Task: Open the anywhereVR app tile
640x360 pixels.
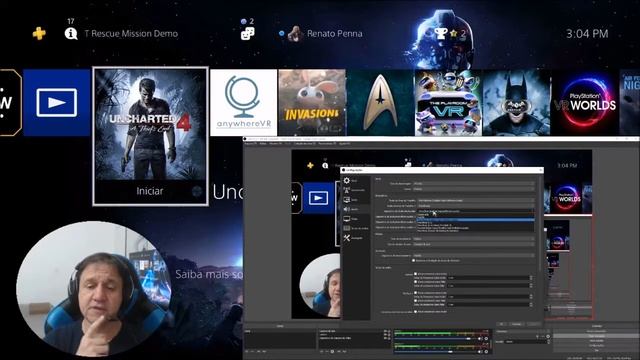Action: (243, 102)
